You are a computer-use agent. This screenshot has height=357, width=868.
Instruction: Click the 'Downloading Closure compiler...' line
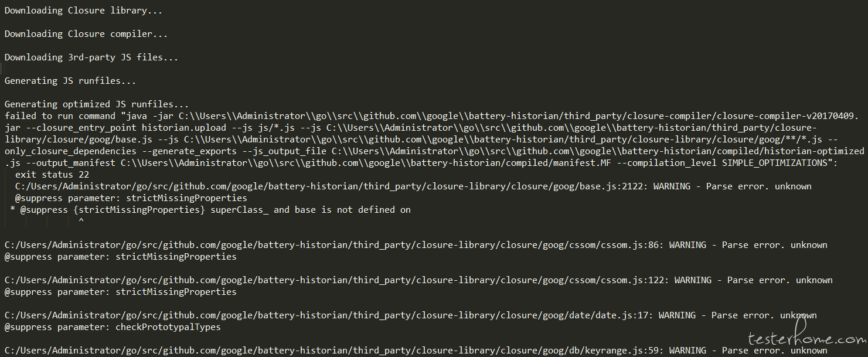click(x=86, y=34)
